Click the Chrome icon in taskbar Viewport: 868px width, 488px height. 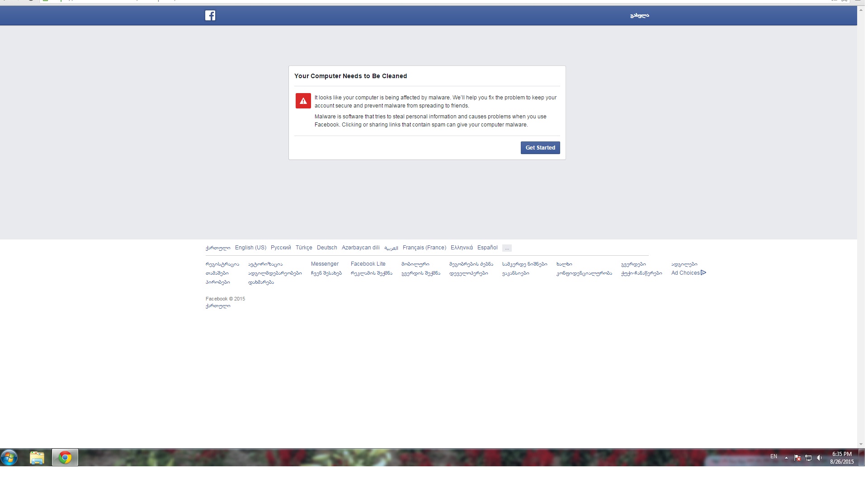click(x=65, y=458)
